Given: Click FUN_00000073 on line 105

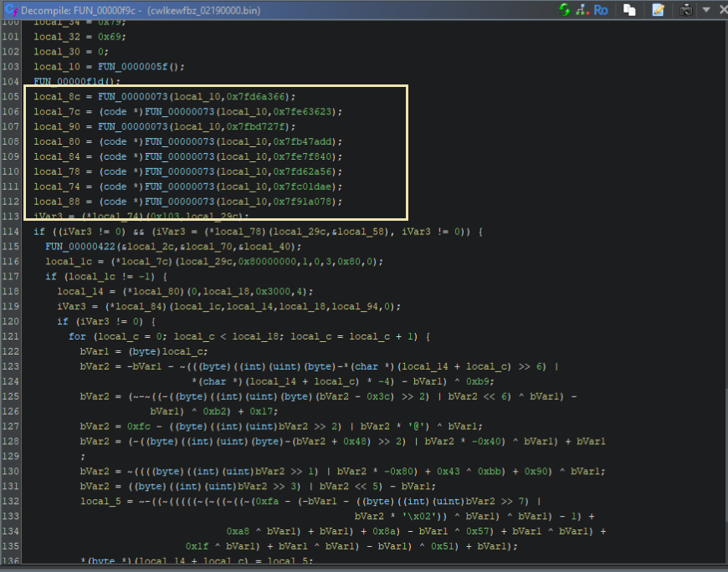Looking at the screenshot, I should click(133, 96).
